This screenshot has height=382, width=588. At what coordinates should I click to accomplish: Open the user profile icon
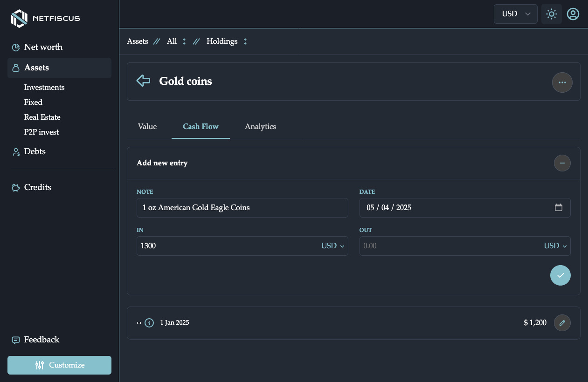tap(573, 14)
